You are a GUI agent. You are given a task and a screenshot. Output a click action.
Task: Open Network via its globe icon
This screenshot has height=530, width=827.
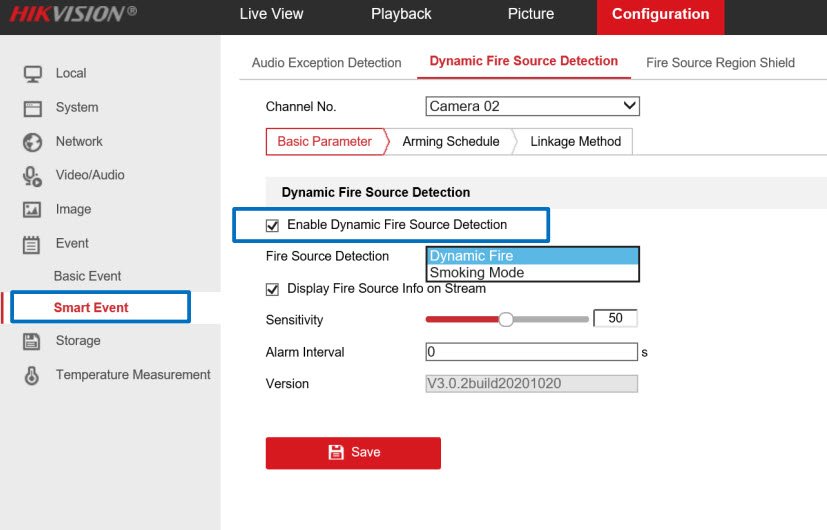(33, 142)
